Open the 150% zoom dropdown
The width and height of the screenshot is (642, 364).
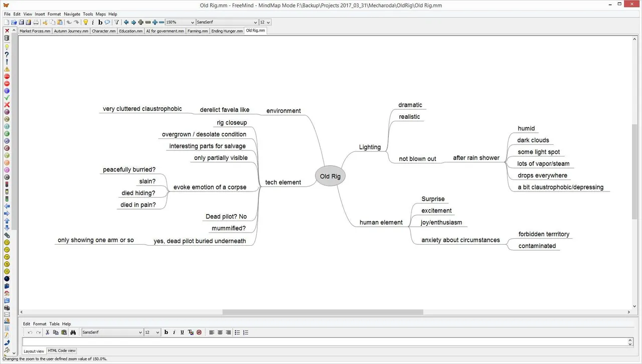(180, 22)
